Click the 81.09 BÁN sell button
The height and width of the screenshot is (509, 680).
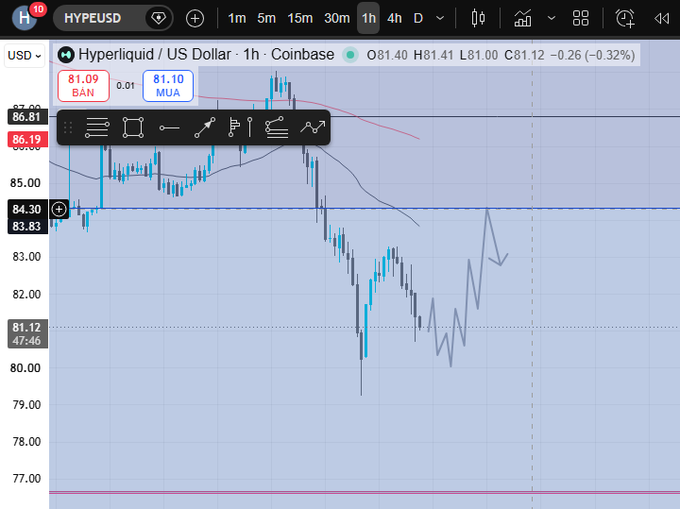pos(83,86)
